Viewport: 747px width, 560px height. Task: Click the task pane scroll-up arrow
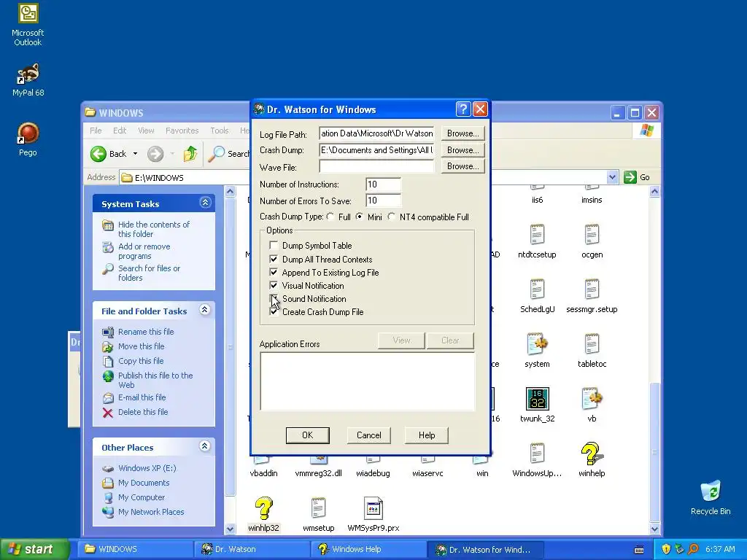pyautogui.click(x=230, y=192)
